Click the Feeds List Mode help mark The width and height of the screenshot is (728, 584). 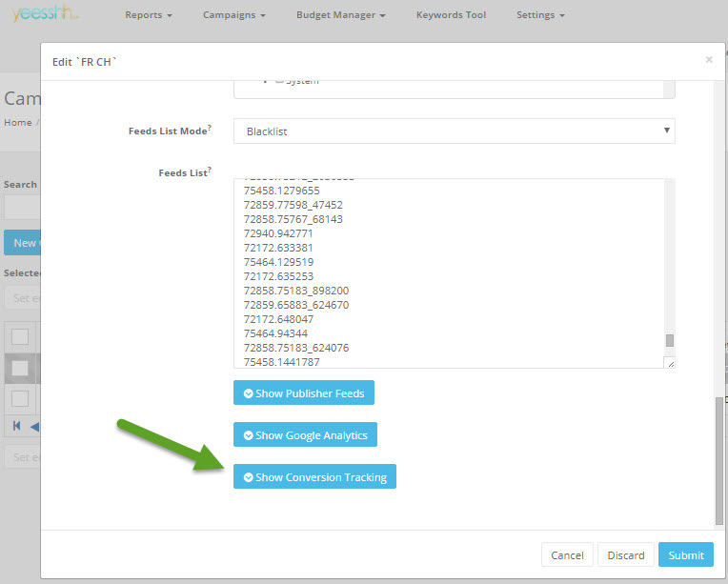[x=210, y=128]
